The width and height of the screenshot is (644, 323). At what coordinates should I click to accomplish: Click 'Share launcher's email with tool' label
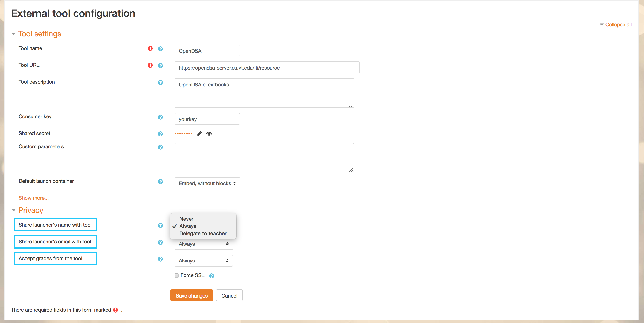55,242
